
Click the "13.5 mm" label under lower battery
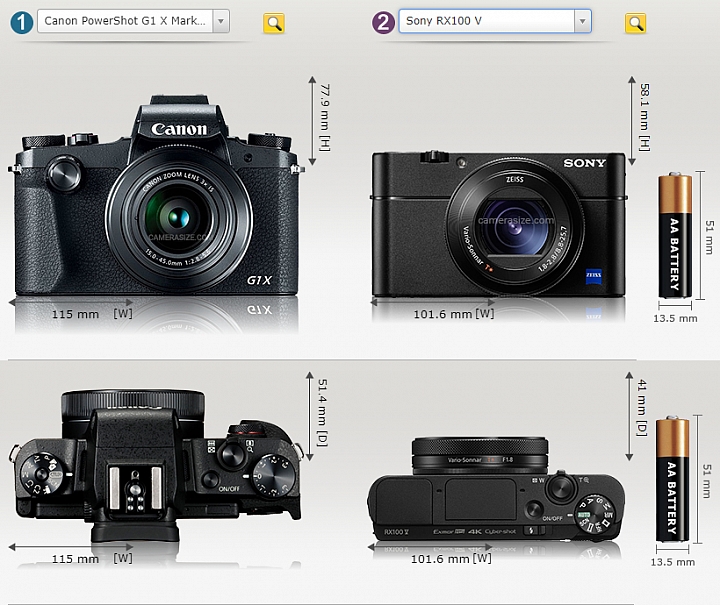pyautogui.click(x=672, y=562)
